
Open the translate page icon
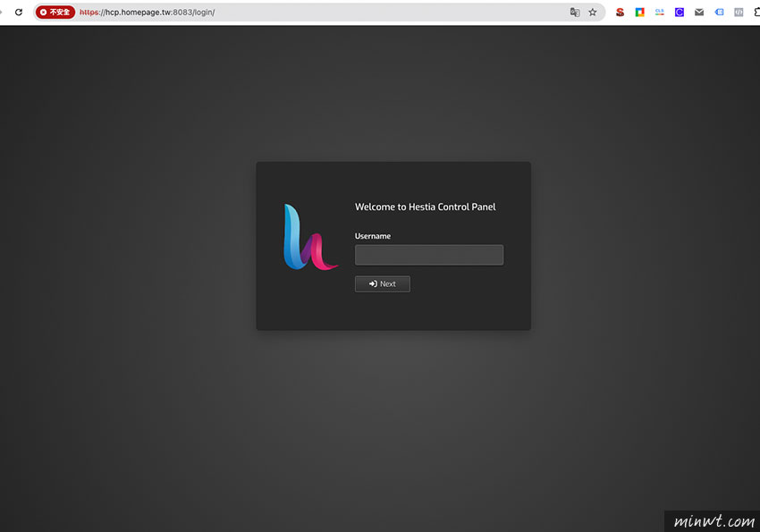575,13
